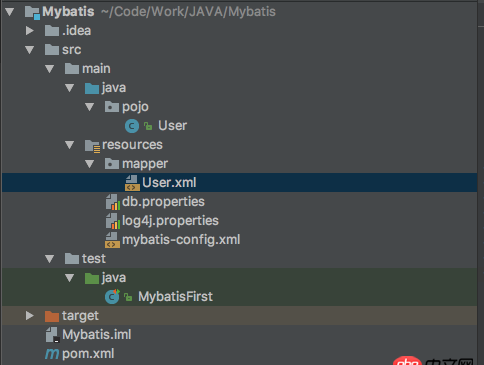Open the pom.xml file label
This screenshot has width=484, height=365.
pos(88,354)
